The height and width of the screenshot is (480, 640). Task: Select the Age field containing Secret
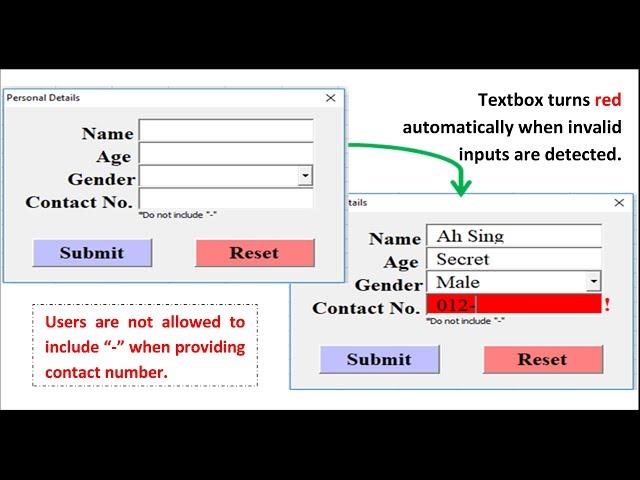514,259
